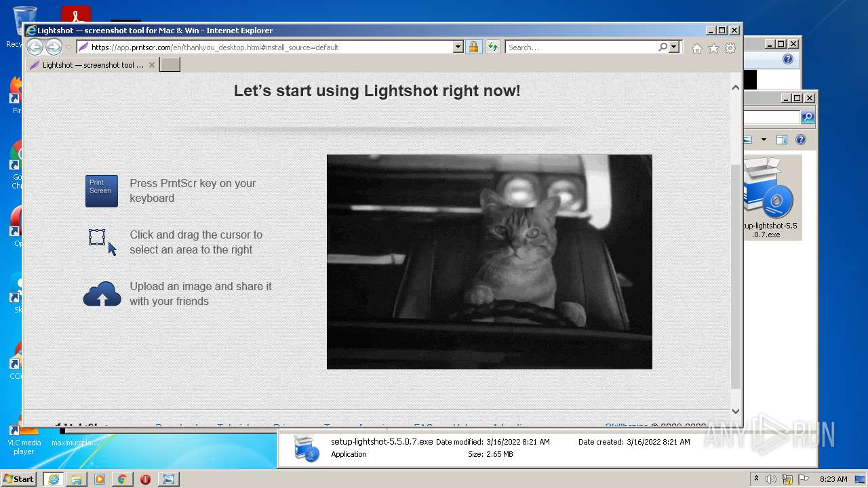Click the Internet Explorer Forward arrow button
Image resolution: width=868 pixels, height=488 pixels.
point(54,47)
